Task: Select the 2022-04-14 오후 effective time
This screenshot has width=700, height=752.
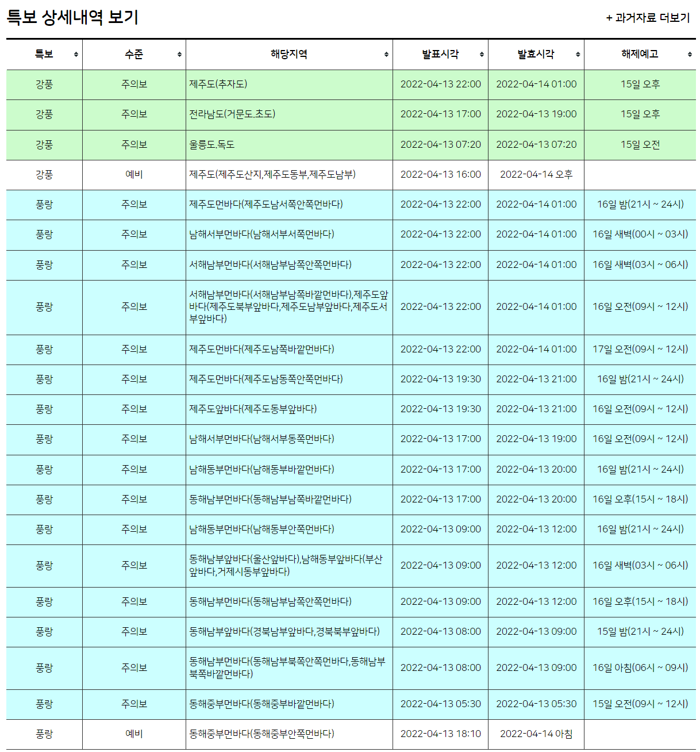Action: coord(536,174)
